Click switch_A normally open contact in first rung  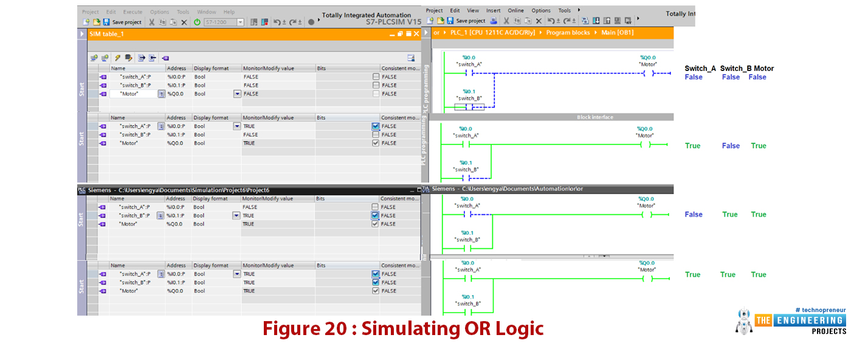[x=468, y=73]
